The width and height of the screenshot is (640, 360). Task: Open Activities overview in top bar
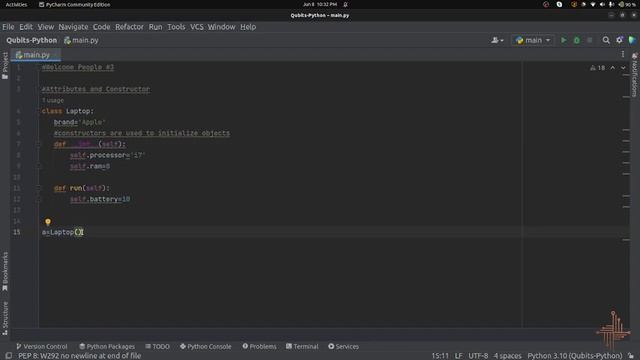pyautogui.click(x=16, y=4)
